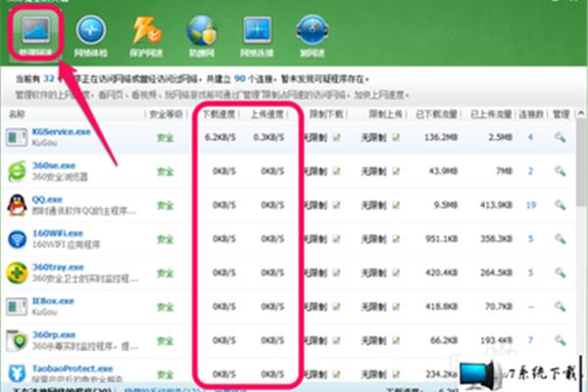Edit download limit for TaobaoProtect.exe
588x392 pixels.
[336, 374]
